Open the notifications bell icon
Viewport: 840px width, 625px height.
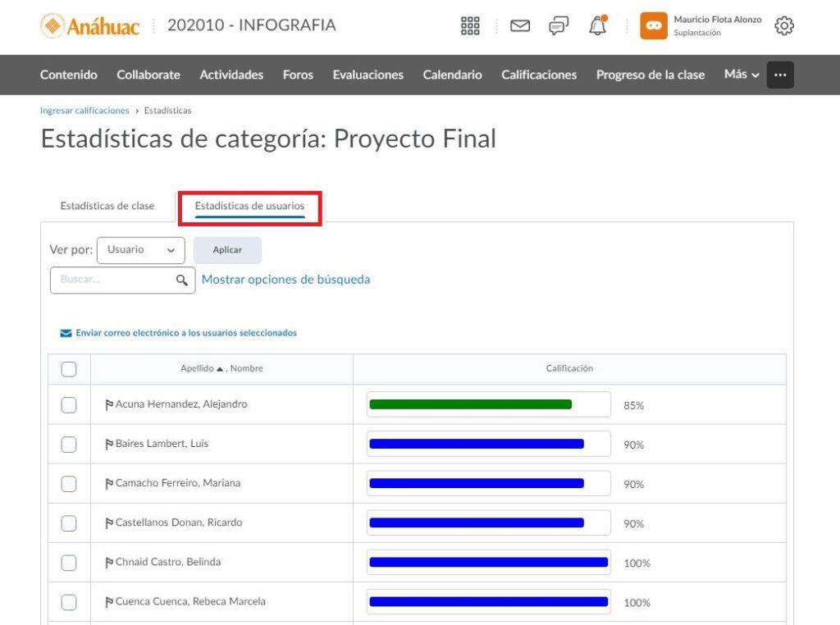(x=598, y=26)
